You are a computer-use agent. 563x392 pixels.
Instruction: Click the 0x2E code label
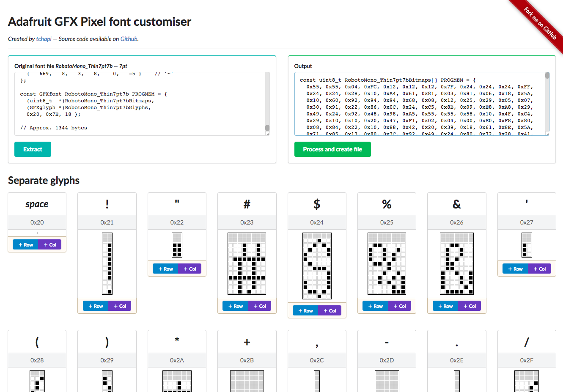(457, 360)
